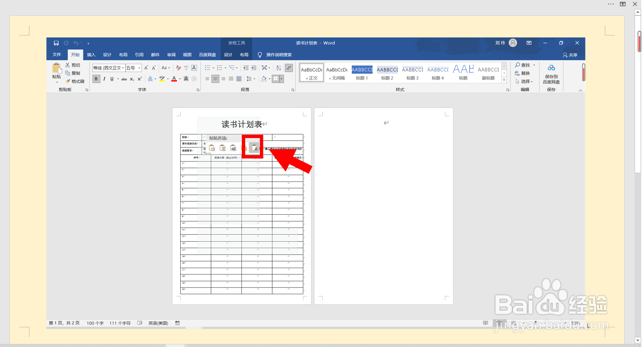
Task: Collapse the ribbon with chevron arrow
Action: [581, 91]
